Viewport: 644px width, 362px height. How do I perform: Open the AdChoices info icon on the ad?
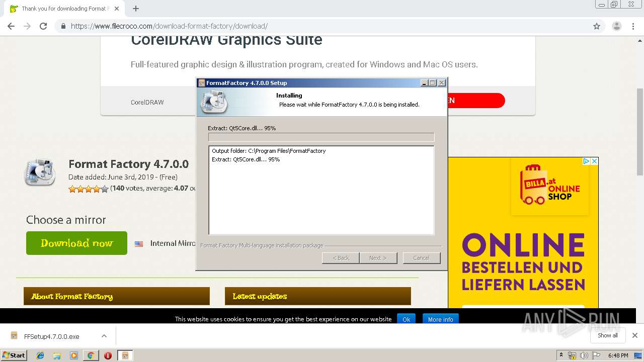(x=586, y=161)
